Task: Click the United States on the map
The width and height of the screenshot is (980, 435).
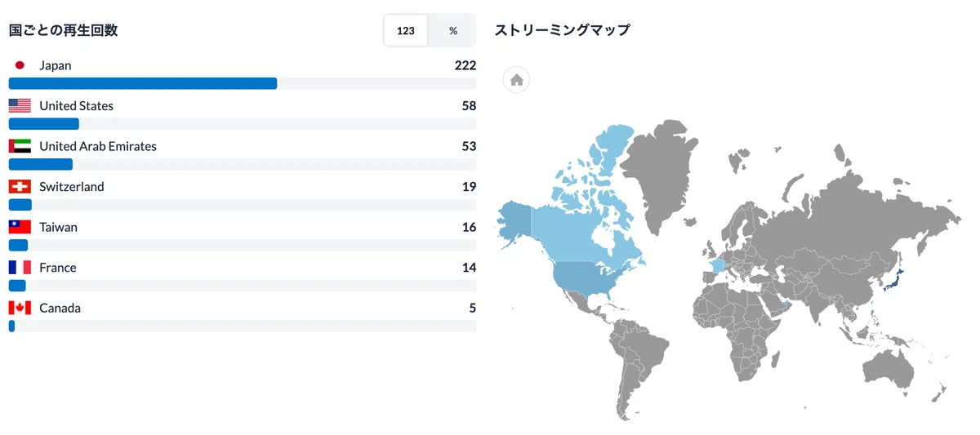Action: click(592, 277)
